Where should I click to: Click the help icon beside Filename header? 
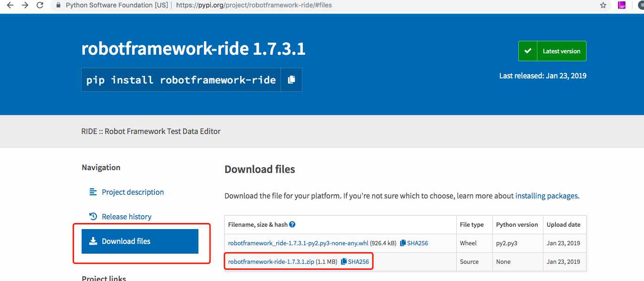tap(292, 224)
